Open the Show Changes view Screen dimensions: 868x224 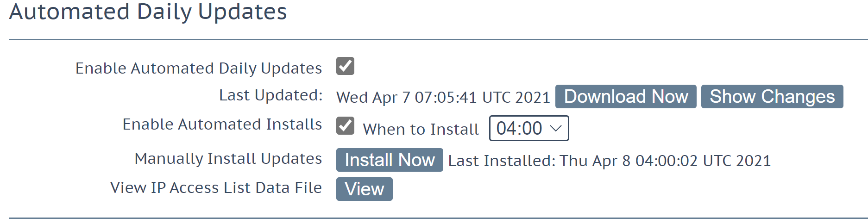pyautogui.click(x=772, y=97)
